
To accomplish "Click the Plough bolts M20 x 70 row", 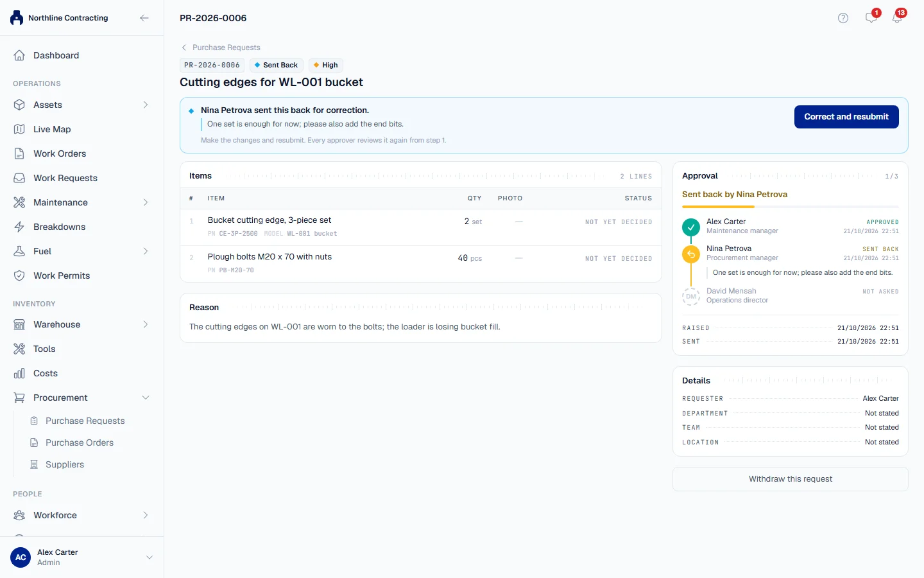I will (421, 264).
